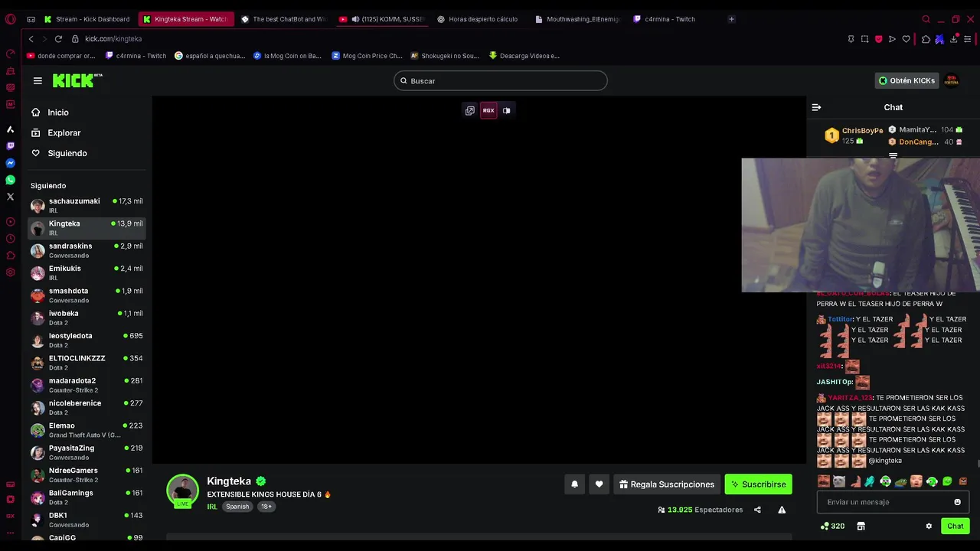Open Siguiendo in sidebar

67,153
